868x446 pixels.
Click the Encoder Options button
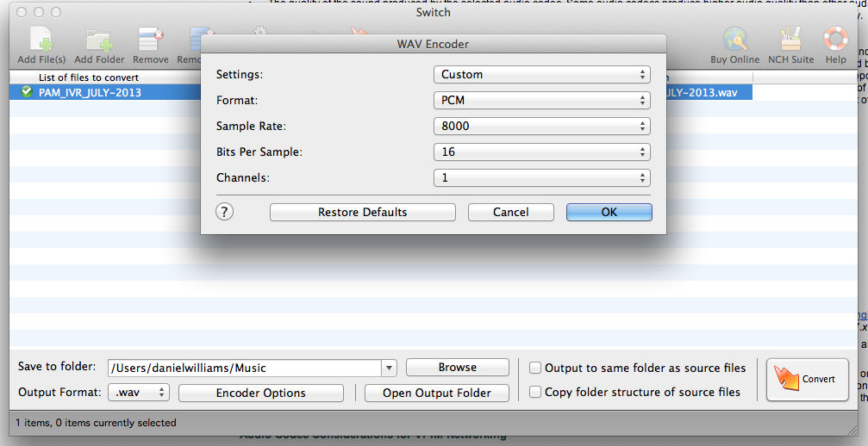[260, 393]
